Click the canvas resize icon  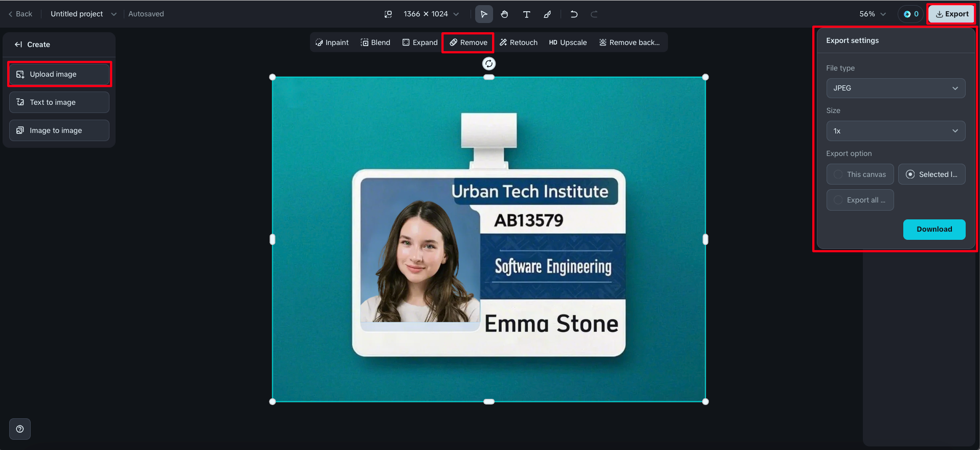(x=388, y=14)
